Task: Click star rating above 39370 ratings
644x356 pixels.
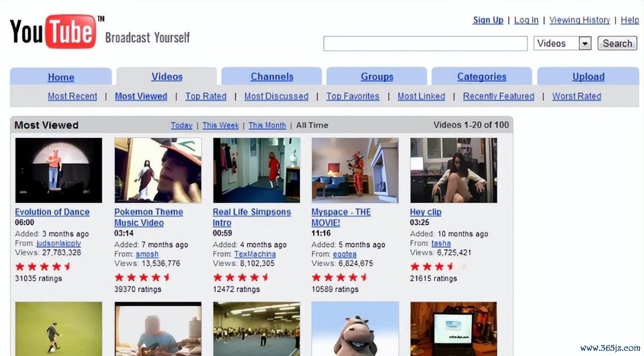Action: tap(143, 277)
